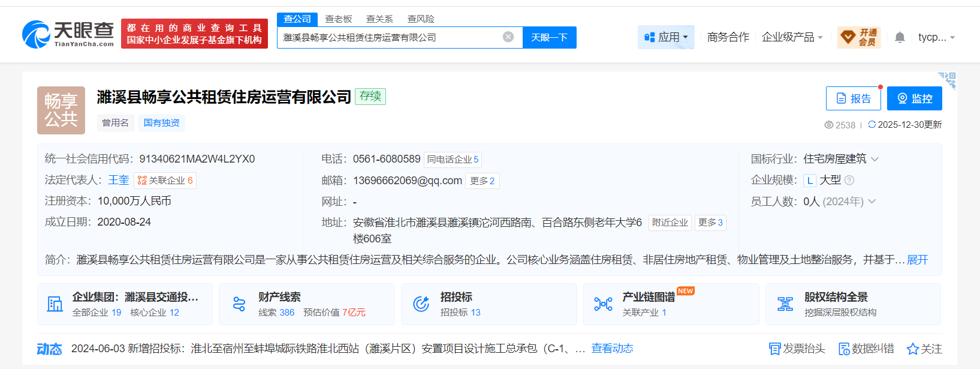Click the red promotional banner
The height and width of the screenshot is (369, 980).
click(x=194, y=34)
